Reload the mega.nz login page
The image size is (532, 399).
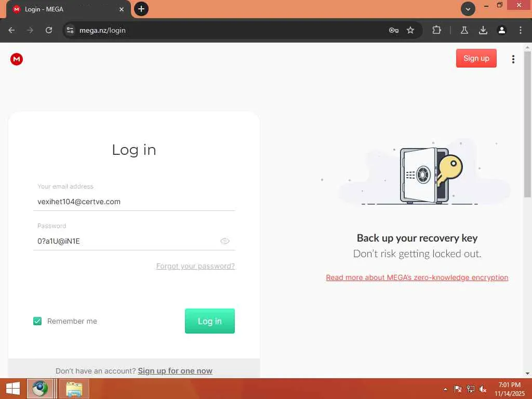tap(49, 30)
